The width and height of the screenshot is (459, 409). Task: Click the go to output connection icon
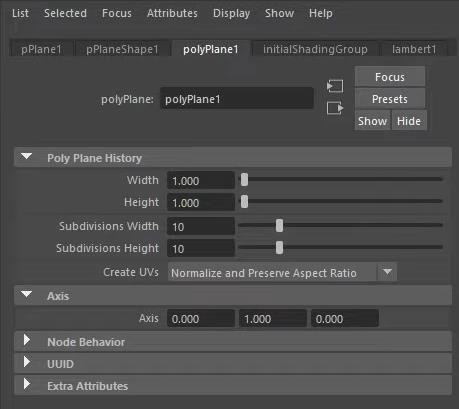335,108
